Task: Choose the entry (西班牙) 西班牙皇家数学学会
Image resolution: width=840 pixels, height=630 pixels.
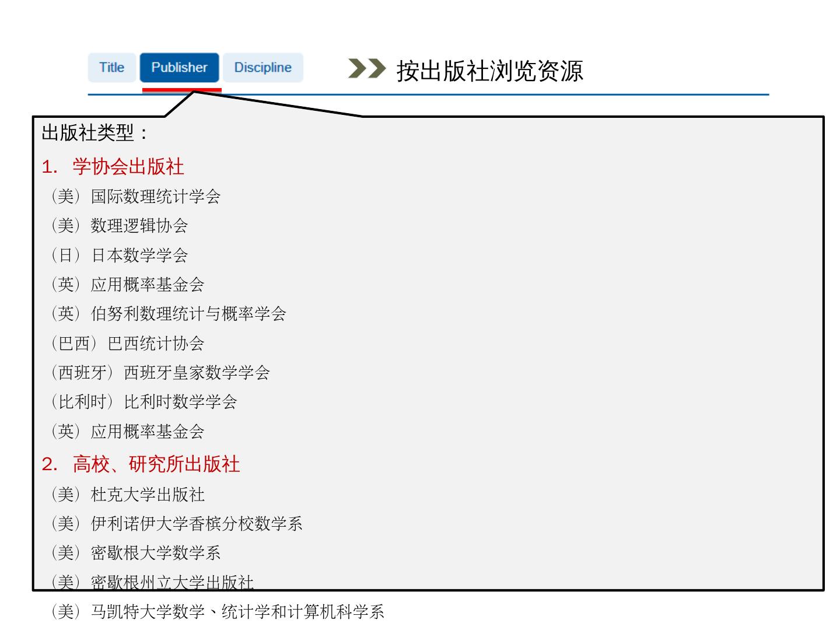Action: pos(160,372)
